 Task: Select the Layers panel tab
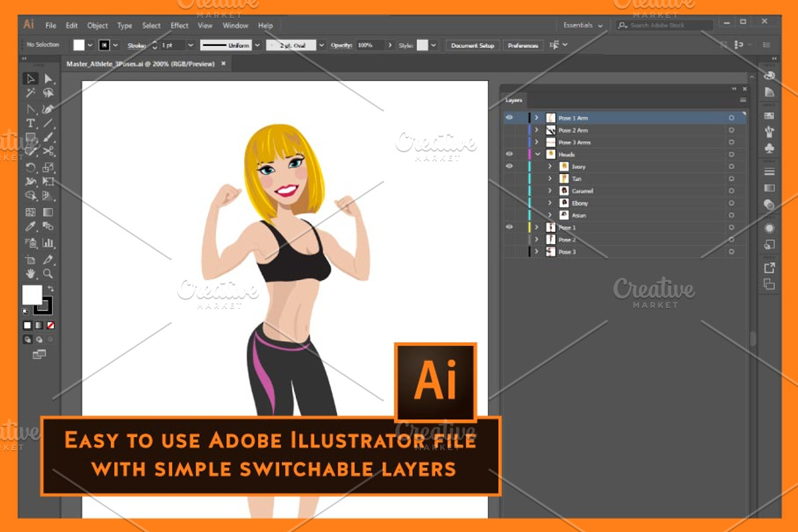pyautogui.click(x=514, y=100)
